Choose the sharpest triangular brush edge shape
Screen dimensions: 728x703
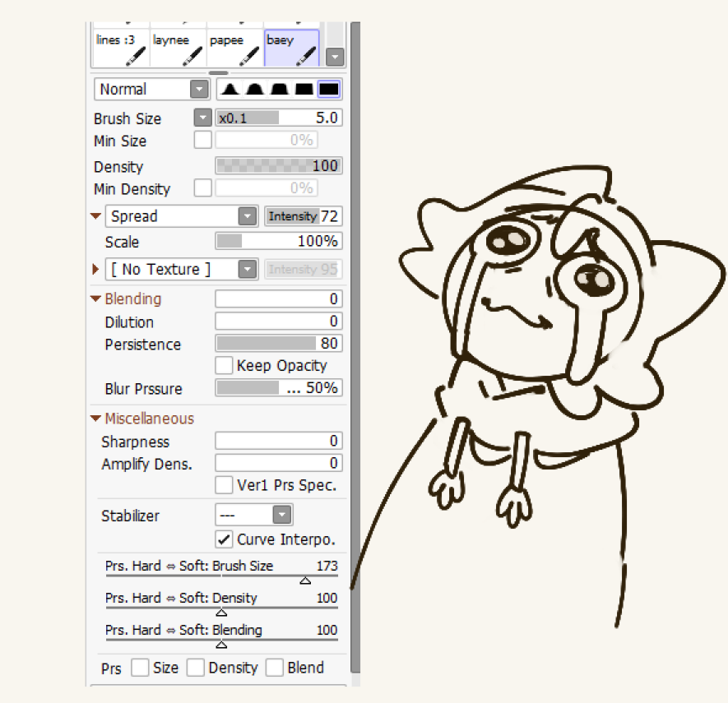230,89
